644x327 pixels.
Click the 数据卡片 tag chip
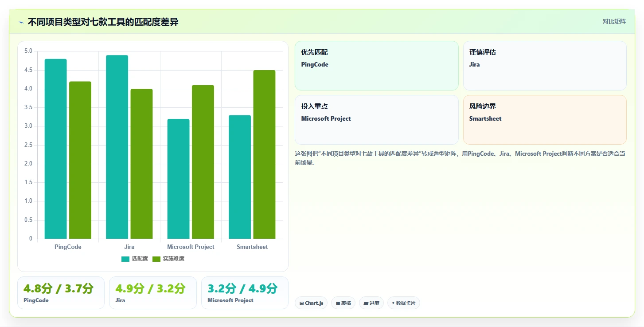(x=403, y=303)
